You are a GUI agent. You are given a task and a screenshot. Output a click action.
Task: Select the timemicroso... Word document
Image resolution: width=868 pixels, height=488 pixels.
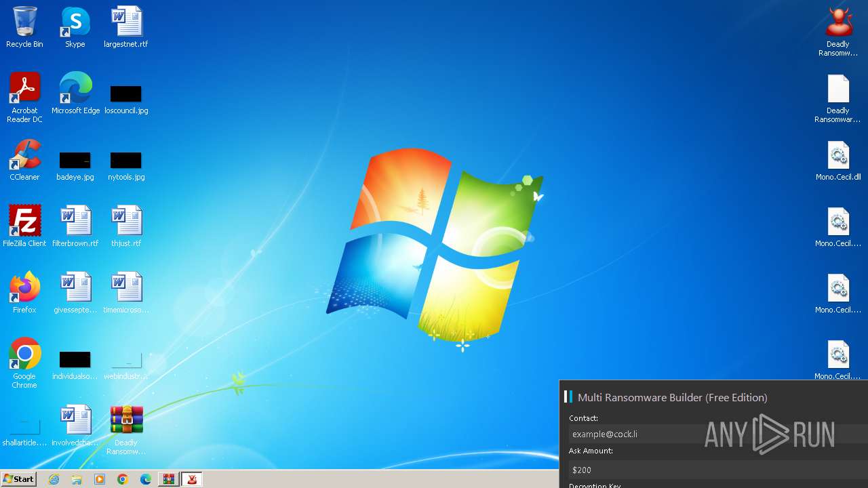(x=126, y=293)
